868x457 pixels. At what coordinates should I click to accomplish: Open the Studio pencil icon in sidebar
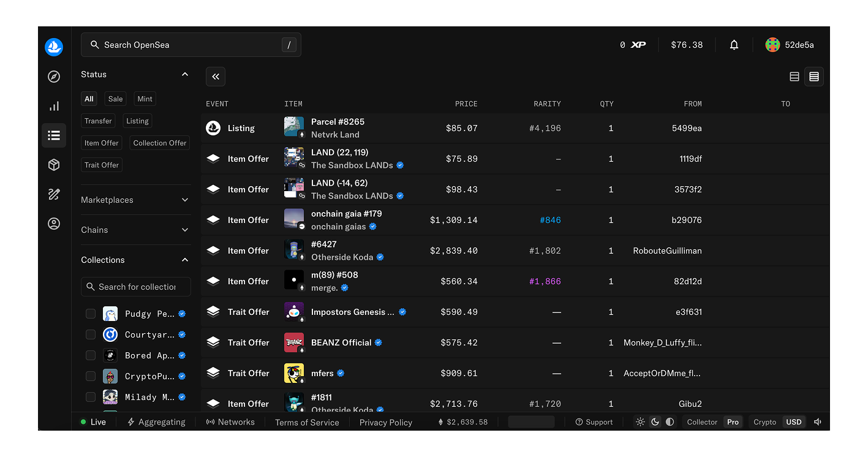tap(54, 194)
